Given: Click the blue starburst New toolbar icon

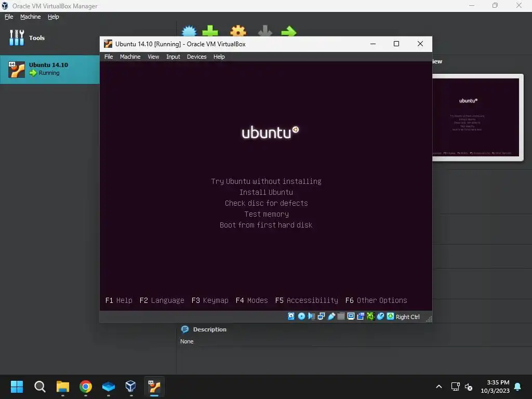Looking at the screenshot, I should tap(189, 31).
